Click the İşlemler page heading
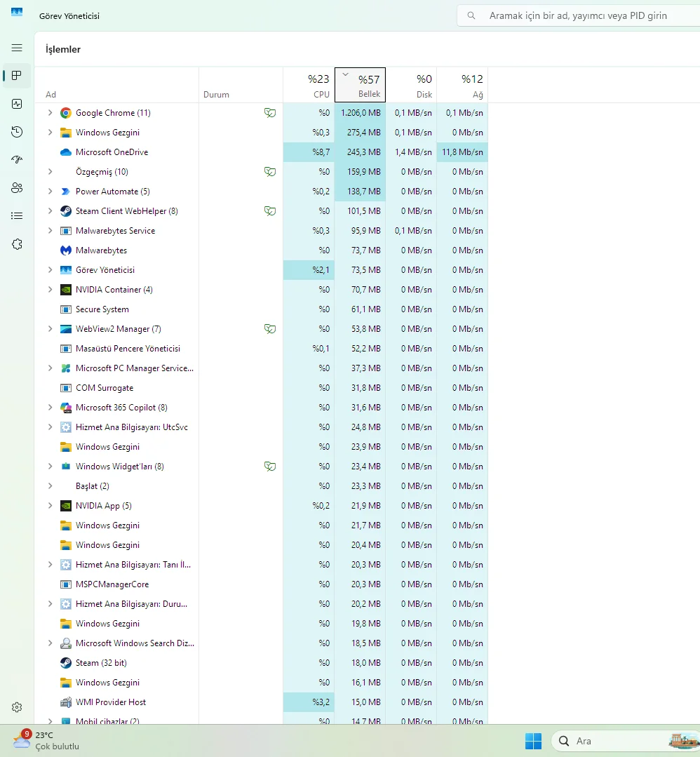Viewport: 700px width, 757px height. 62,49
